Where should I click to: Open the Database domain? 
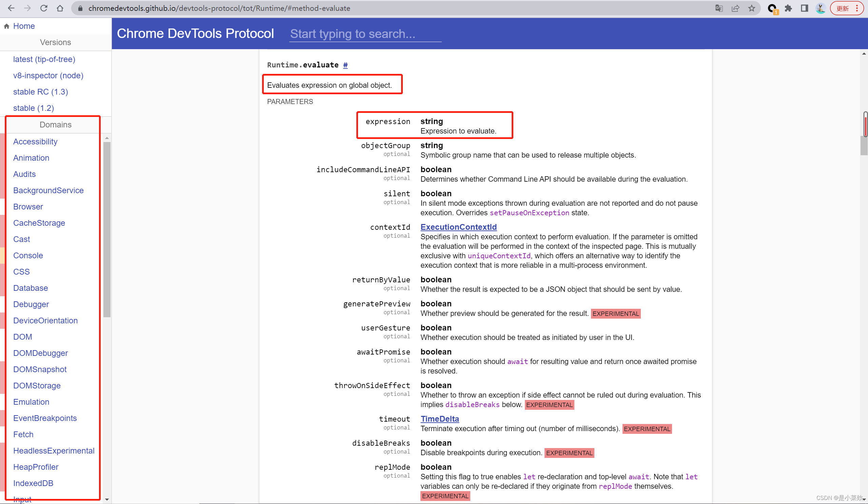coord(30,288)
